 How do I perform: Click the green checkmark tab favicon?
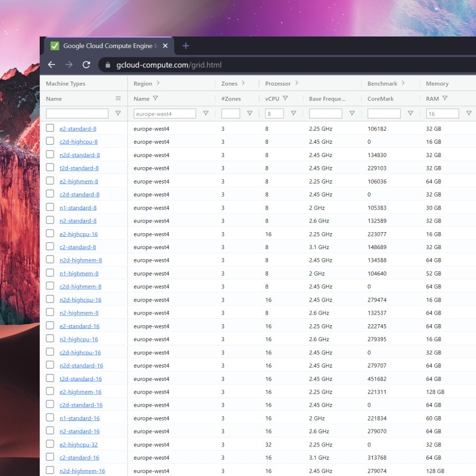(55, 46)
